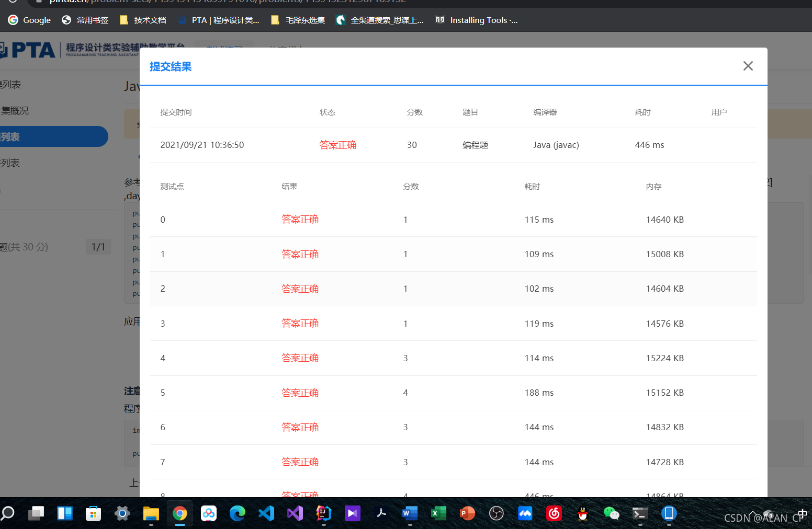
Task: Open Adobe Acrobat from the taskbar
Action: 381,513
